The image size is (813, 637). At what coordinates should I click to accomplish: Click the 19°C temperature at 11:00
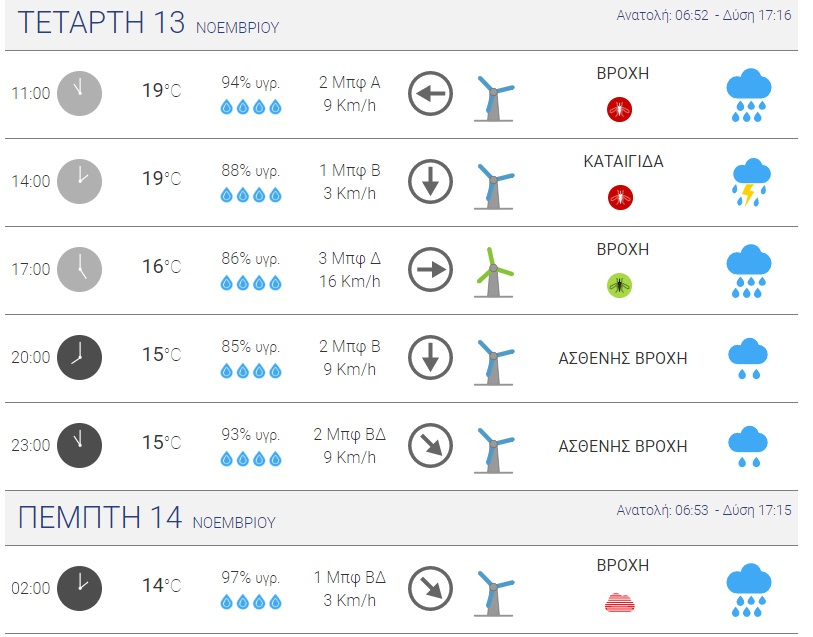tap(161, 92)
